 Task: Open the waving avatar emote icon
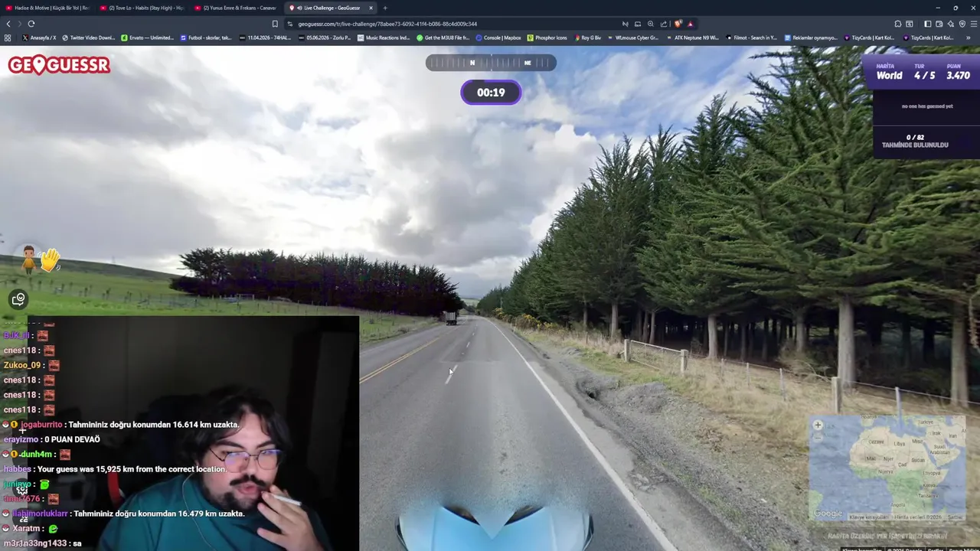click(41, 260)
